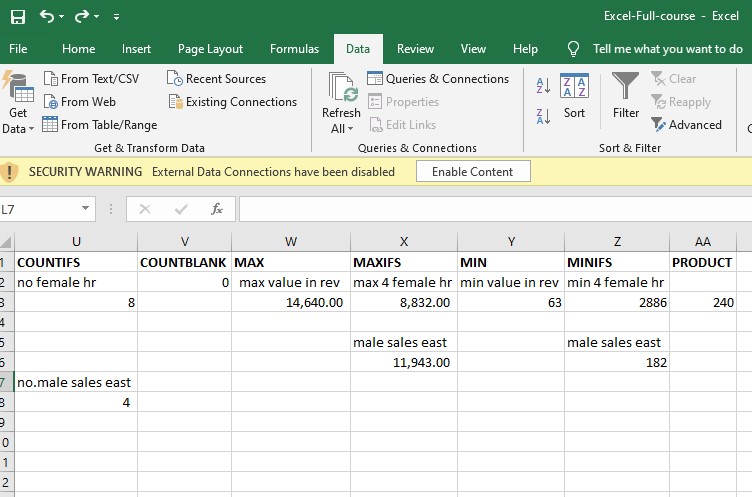
Task: Select column Z header
Action: pos(617,242)
